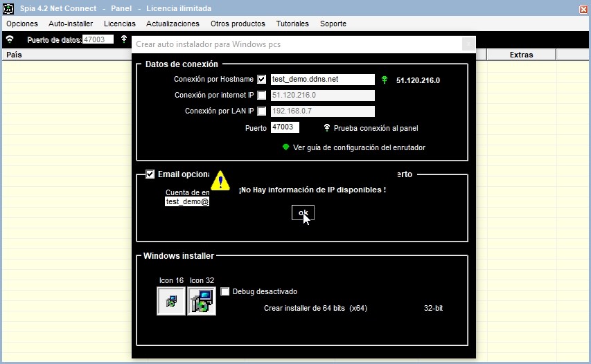Click the resolved IP text 51.120.216.0 beside hostname
Image resolution: width=591 pixels, height=364 pixels.
click(x=418, y=80)
